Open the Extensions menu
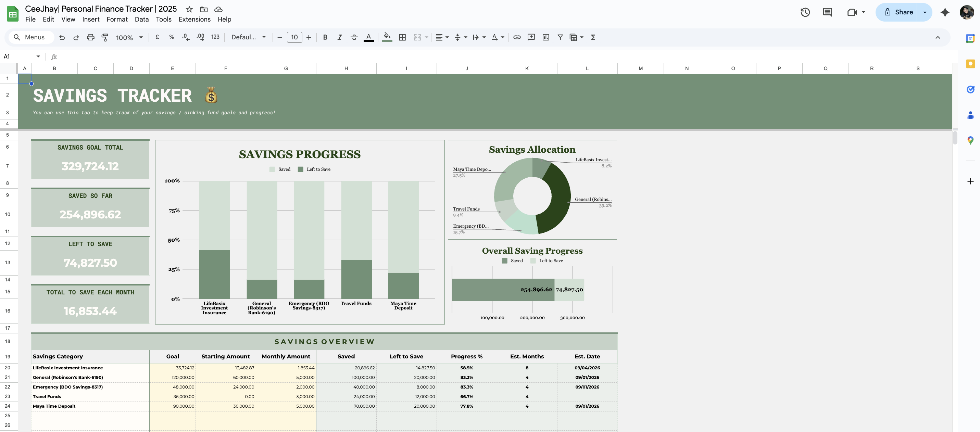 tap(194, 20)
